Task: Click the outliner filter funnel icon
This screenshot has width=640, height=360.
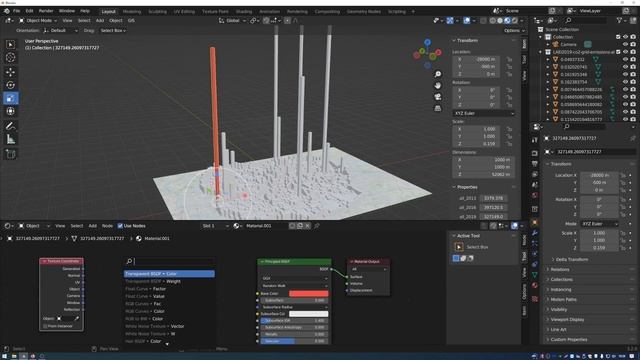Action: (x=620, y=20)
